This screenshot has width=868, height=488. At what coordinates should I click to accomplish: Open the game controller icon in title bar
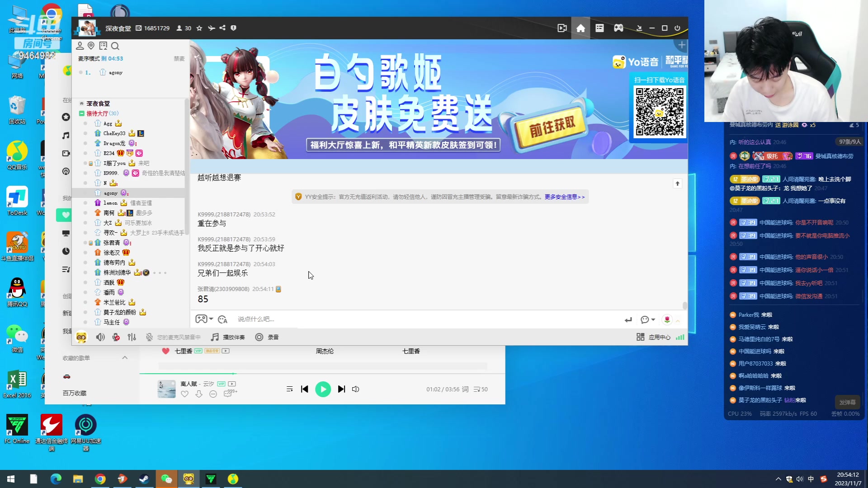[x=618, y=28]
